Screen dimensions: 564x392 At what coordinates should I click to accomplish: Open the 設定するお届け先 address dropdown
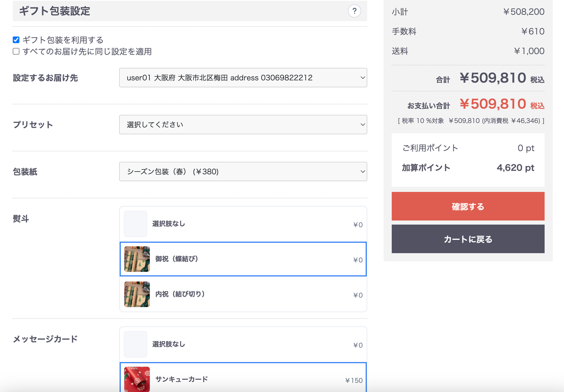[243, 78]
